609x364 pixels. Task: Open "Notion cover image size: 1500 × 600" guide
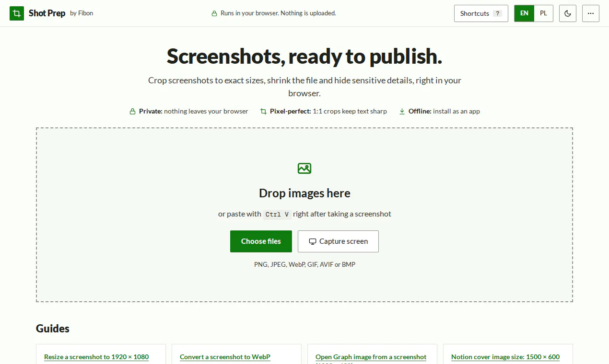coord(505,357)
